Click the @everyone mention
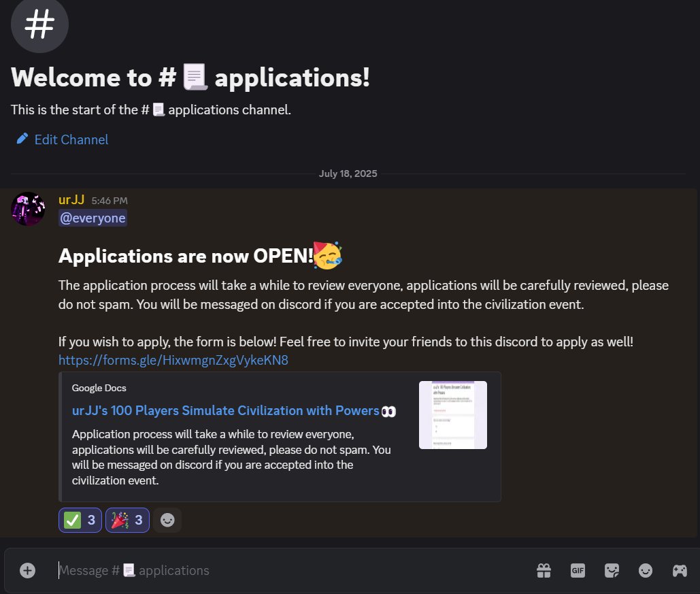 point(93,218)
